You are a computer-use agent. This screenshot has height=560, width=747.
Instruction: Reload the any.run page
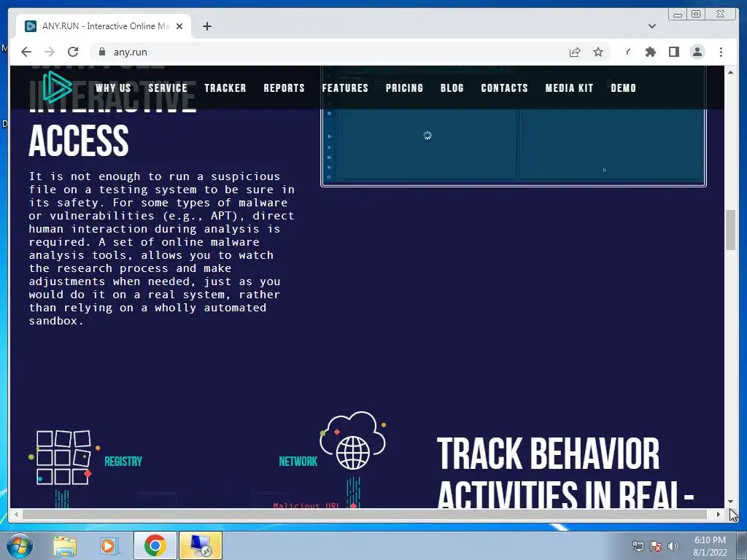73,52
